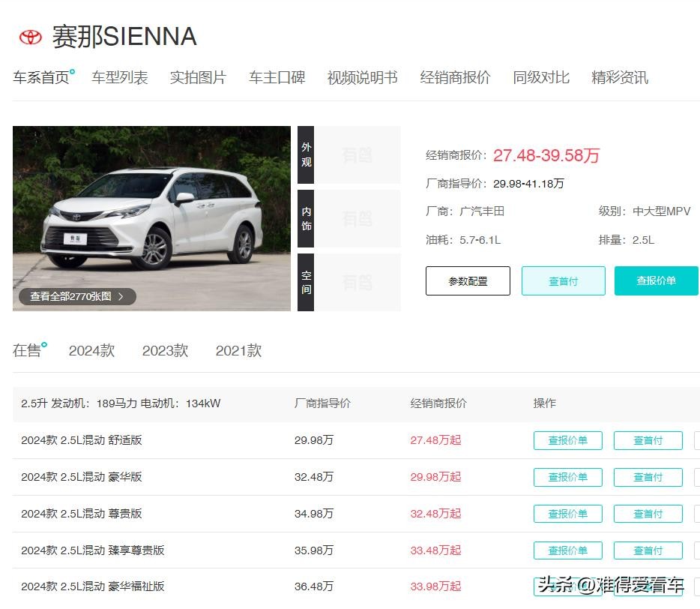
Task: Go to 视频说明书 tab
Action: 362,77
